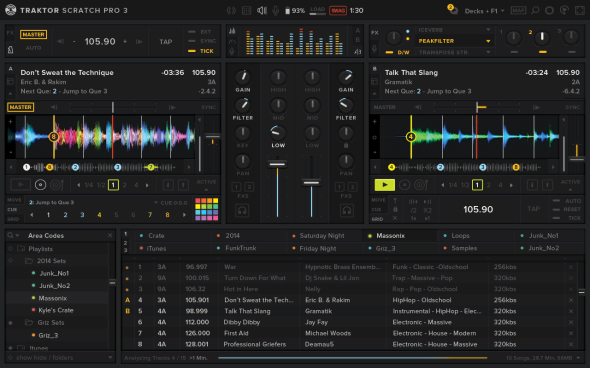Remove War track with row X
Image resolution: width=590 pixels, height=368 pixels.
tap(571, 267)
